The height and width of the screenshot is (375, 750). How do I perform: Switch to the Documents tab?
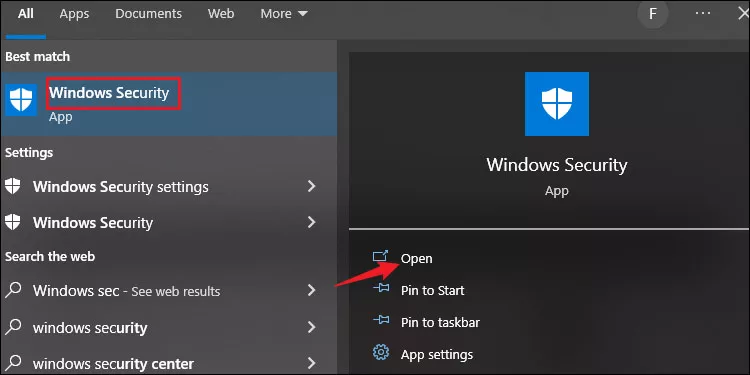[x=148, y=14]
